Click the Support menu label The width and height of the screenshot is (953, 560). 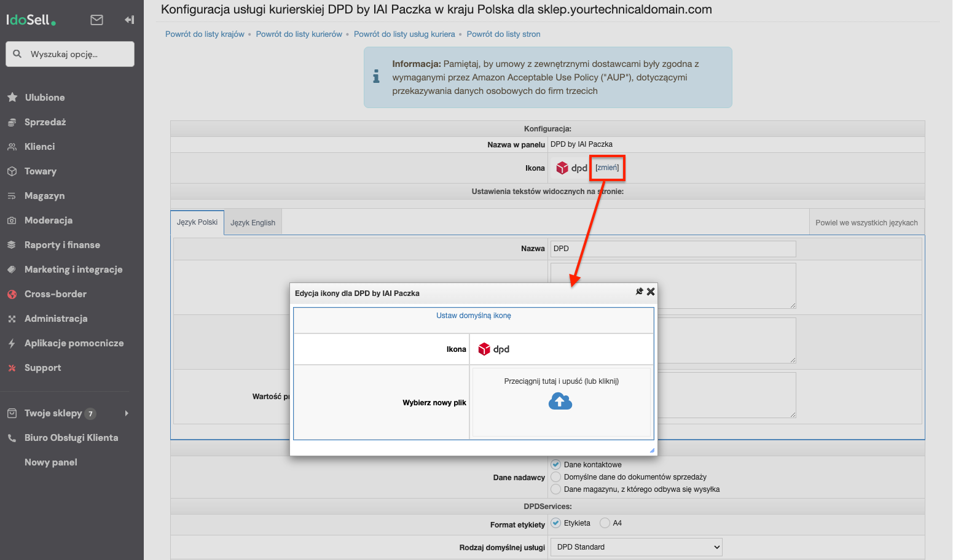(43, 368)
